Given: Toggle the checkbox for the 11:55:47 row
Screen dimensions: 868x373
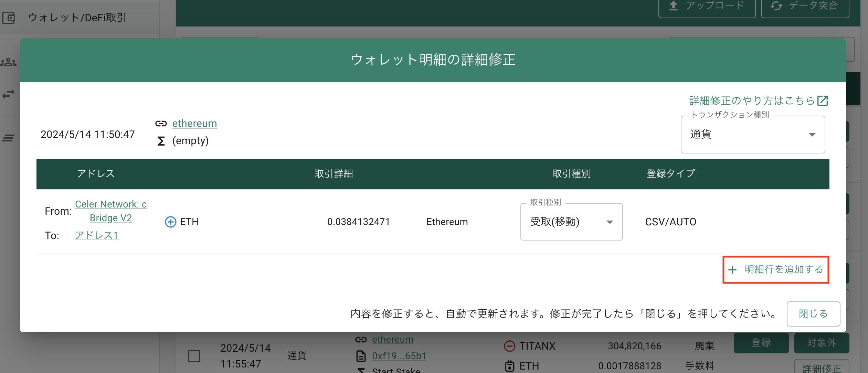Looking at the screenshot, I should pyautogui.click(x=194, y=356).
